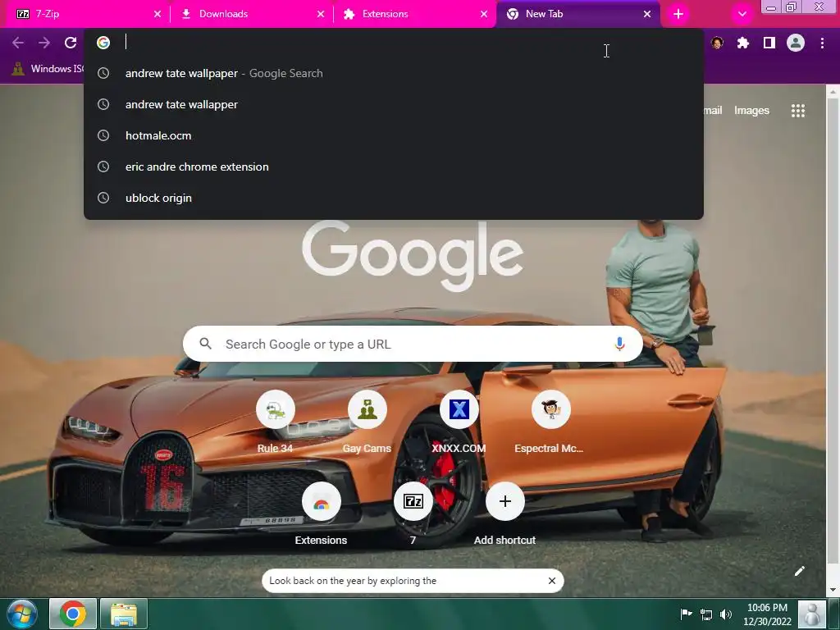Open the volume tray icon
The height and width of the screenshot is (630, 840).
pos(726,614)
